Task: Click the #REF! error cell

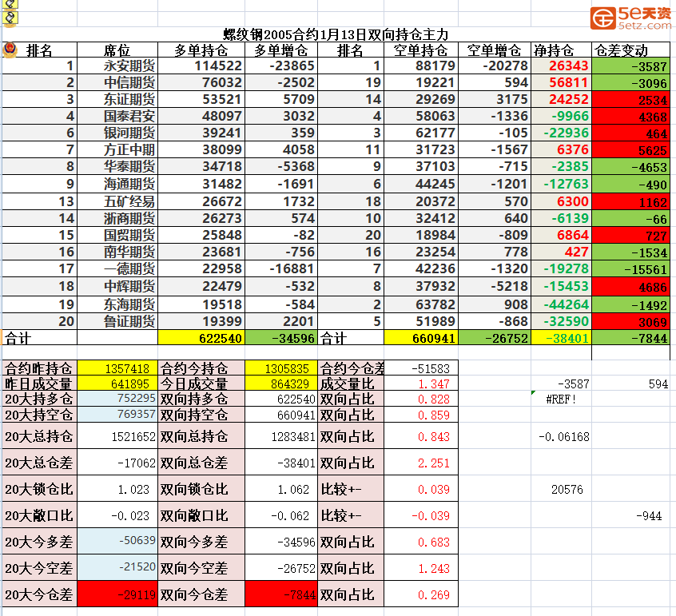Action: click(561, 399)
